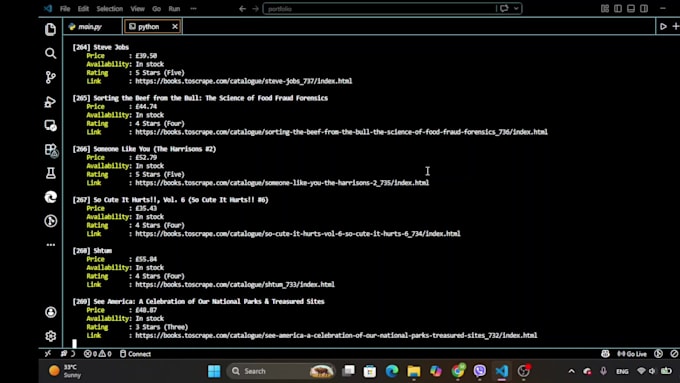680x383 pixels.
Task: Open the see-america national parks link
Action: pyautogui.click(x=336, y=335)
